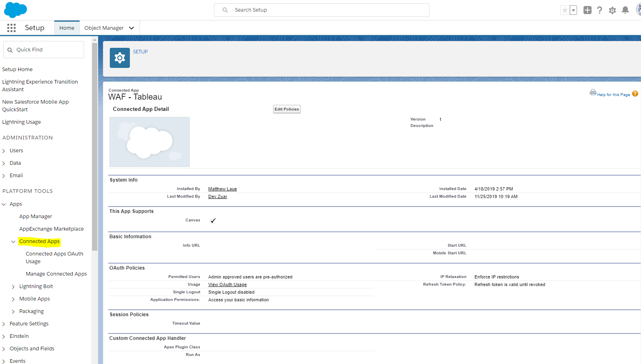Collapse the Connected Apps chevron

pyautogui.click(x=13, y=242)
